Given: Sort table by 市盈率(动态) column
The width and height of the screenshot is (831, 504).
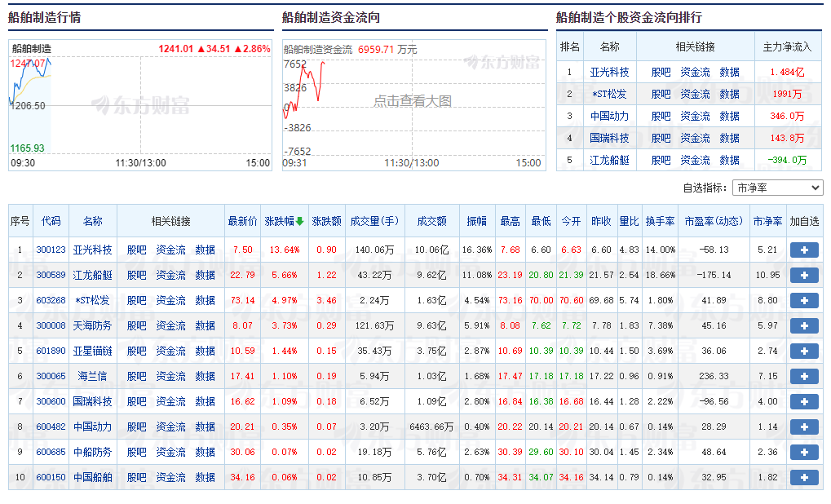Looking at the screenshot, I should pyautogui.click(x=714, y=221).
